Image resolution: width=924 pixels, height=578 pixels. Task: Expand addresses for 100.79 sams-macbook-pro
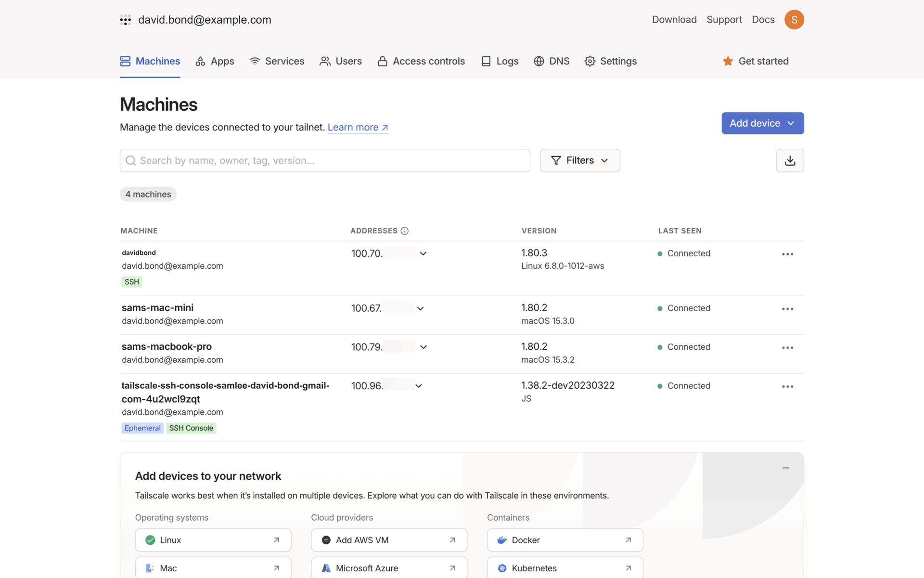[x=423, y=347]
